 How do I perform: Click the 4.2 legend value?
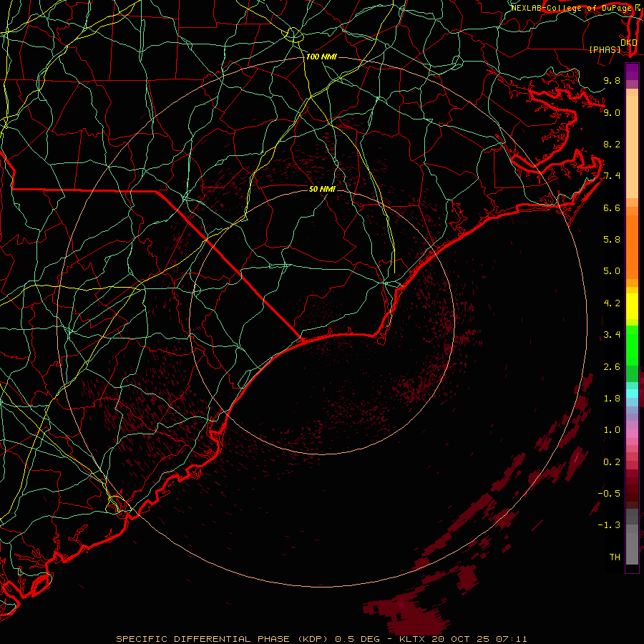click(x=612, y=303)
